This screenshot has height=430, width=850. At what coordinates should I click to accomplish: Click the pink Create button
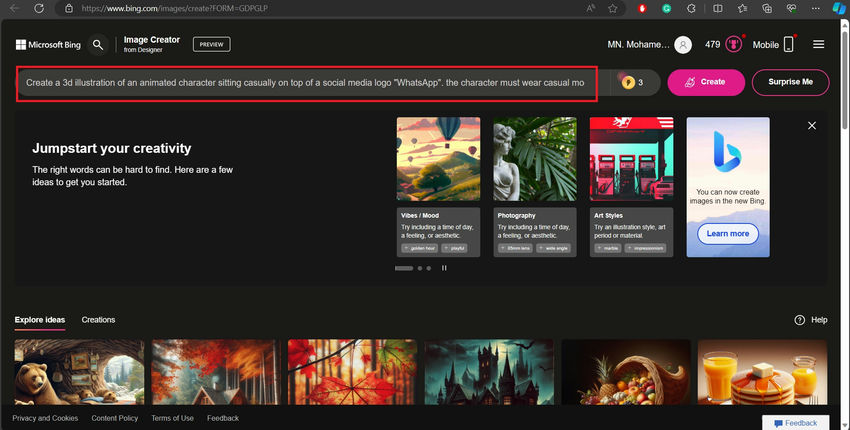706,82
